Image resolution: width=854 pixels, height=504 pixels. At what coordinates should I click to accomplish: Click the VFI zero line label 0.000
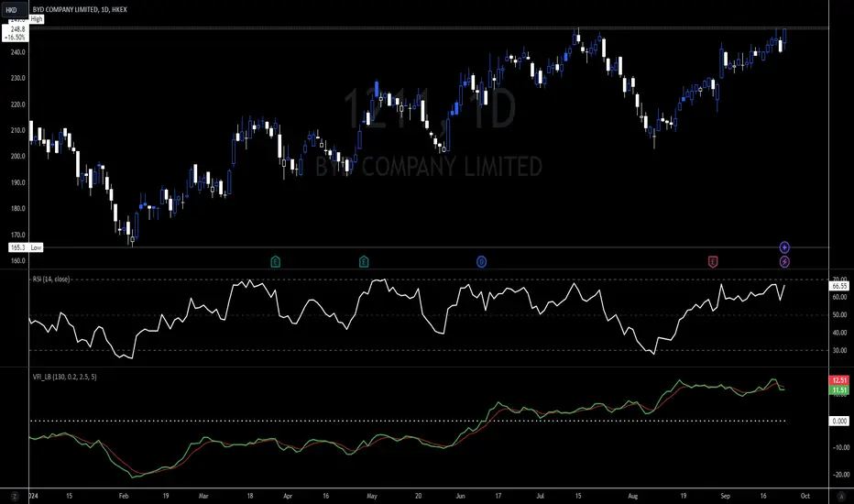click(839, 422)
